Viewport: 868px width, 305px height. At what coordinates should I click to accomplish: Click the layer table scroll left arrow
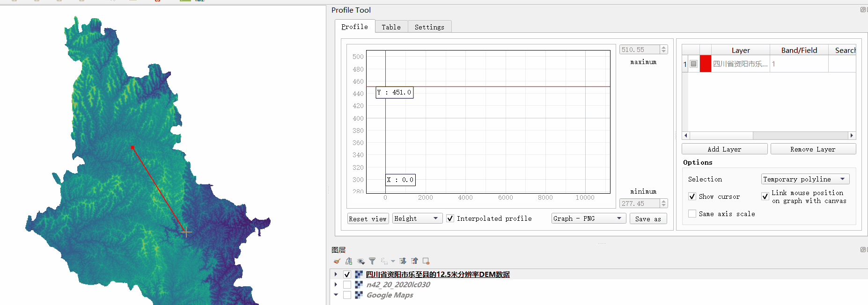(686, 136)
